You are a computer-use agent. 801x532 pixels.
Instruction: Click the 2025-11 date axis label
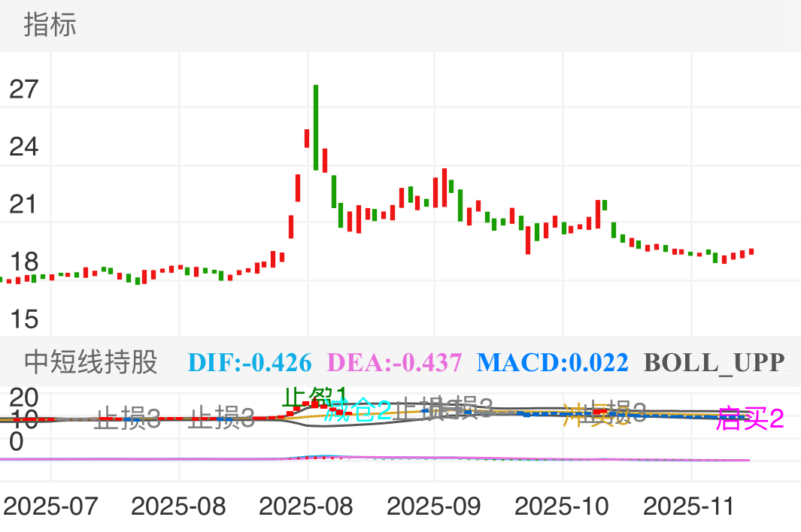[690, 506]
